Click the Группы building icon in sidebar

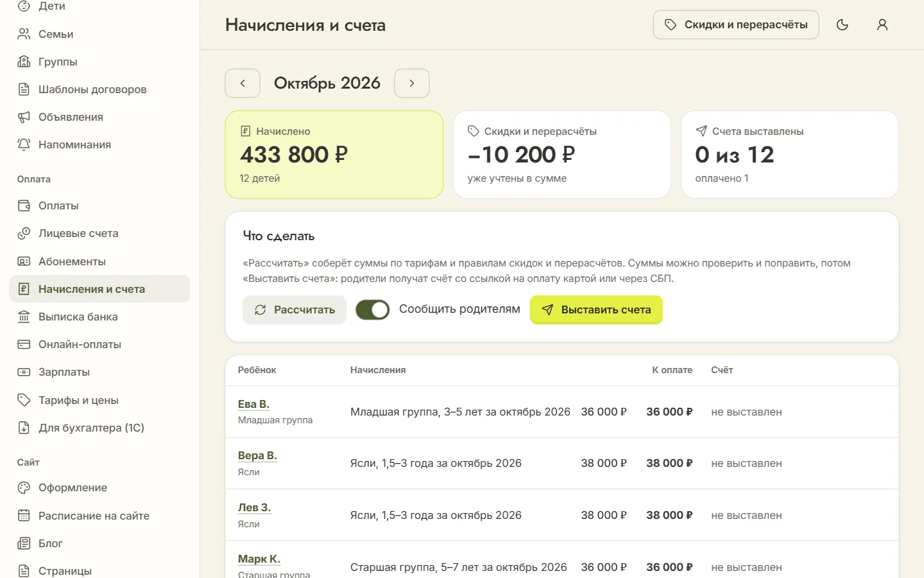click(24, 62)
